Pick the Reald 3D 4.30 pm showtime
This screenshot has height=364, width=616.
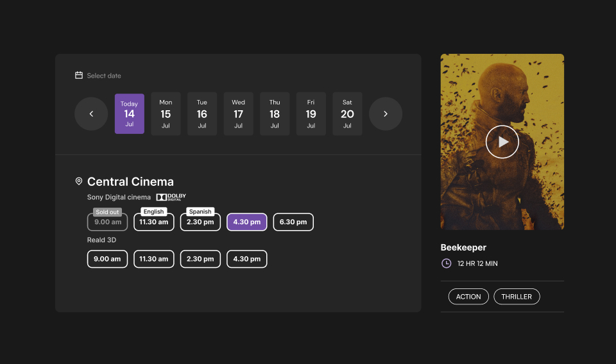(x=246, y=259)
